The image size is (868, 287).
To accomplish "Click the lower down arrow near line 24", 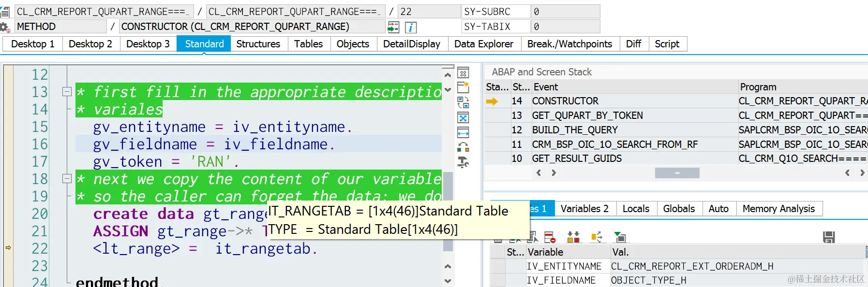I will coord(448,281).
